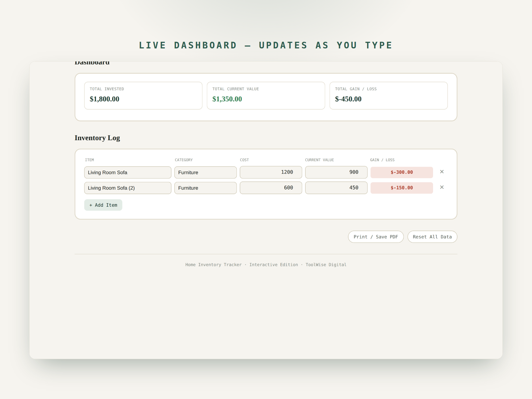Click the Live Dashboard page title

[266, 45]
